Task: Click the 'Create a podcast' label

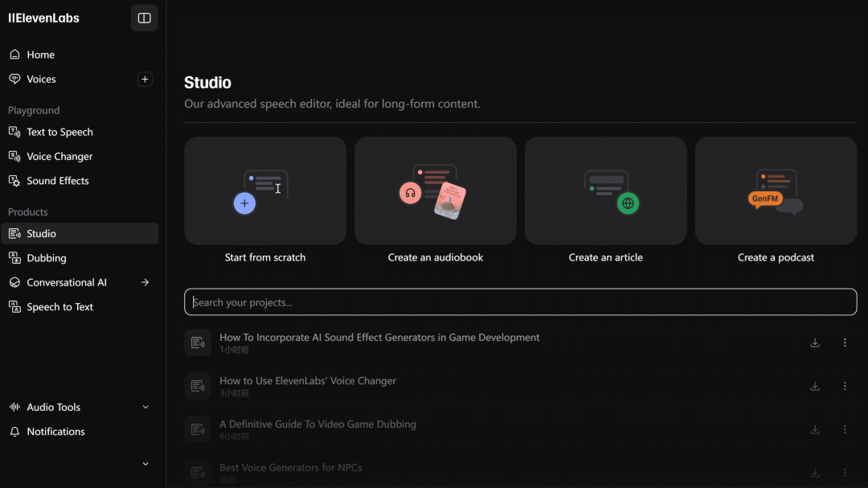Action: coord(776,257)
